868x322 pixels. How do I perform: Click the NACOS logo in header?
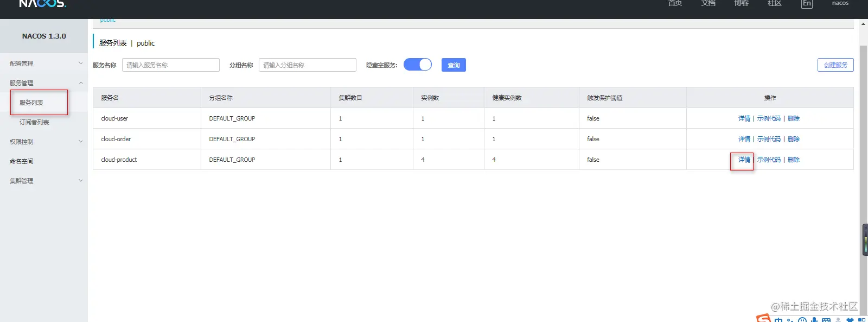point(42,3)
